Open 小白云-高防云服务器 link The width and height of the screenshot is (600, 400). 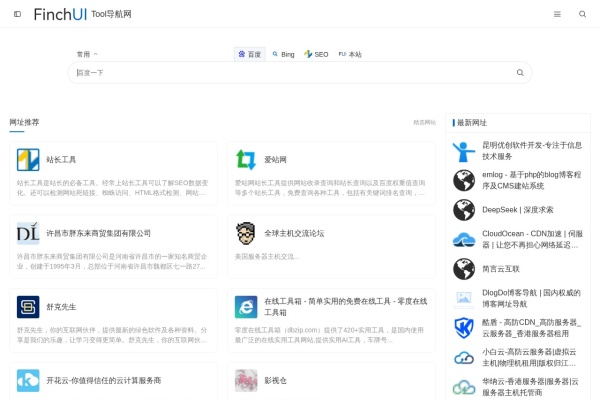(x=529, y=358)
